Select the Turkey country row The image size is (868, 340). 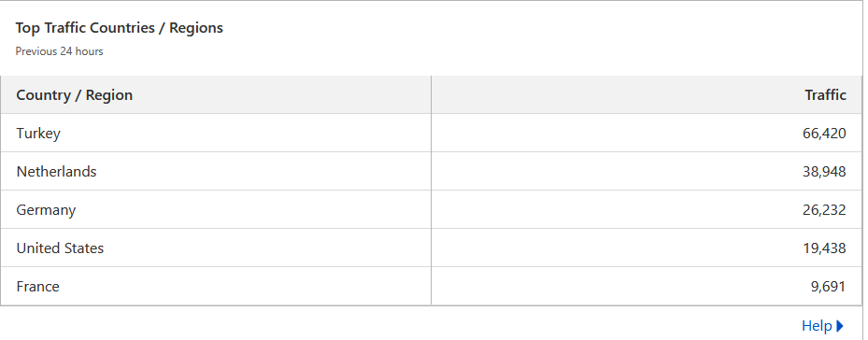point(432,133)
